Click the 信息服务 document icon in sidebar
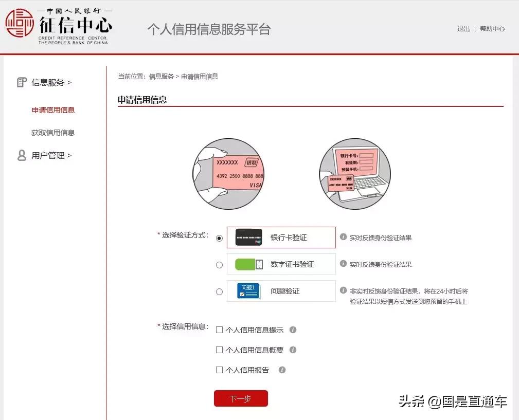519x420 pixels. click(x=21, y=82)
